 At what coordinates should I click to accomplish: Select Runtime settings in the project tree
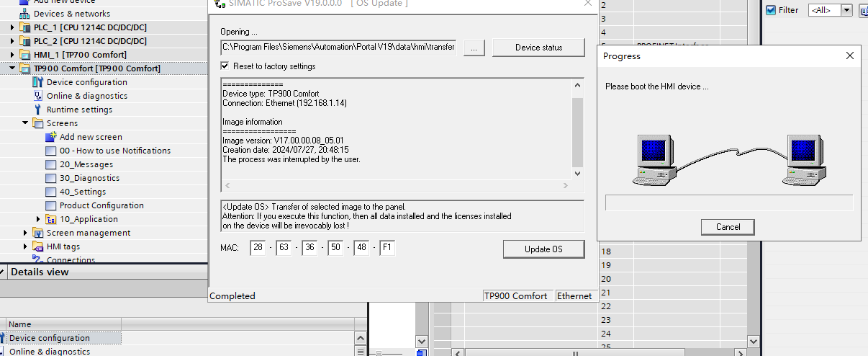79,110
